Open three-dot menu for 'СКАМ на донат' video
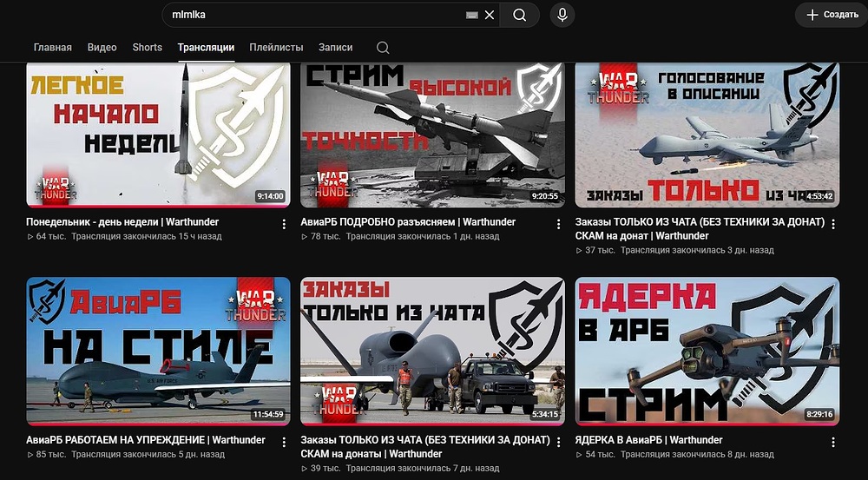Screen dimensions: 868x480 [833, 224]
